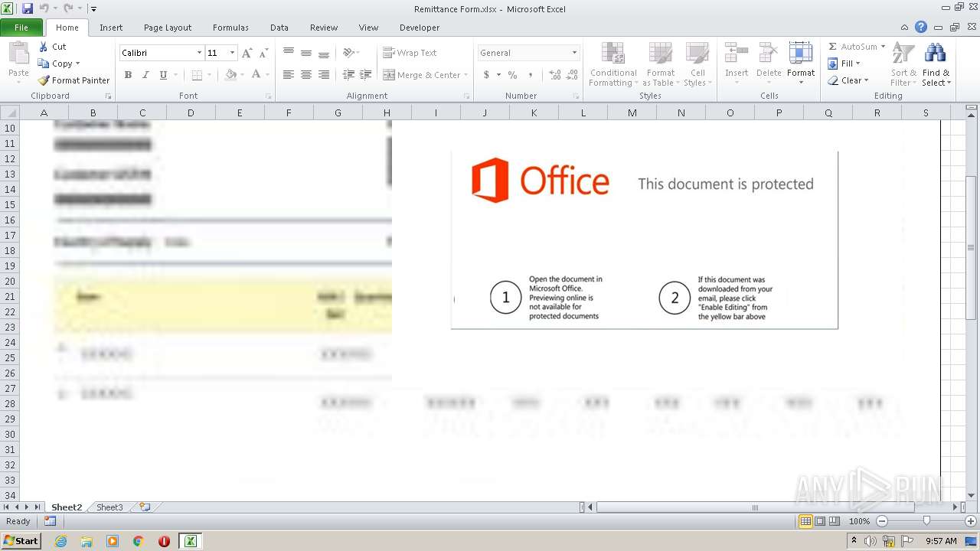Select column A header

pyautogui.click(x=44, y=112)
